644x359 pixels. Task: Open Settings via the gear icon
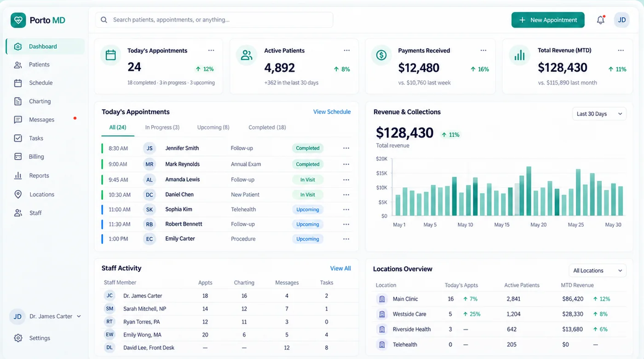pyautogui.click(x=18, y=338)
